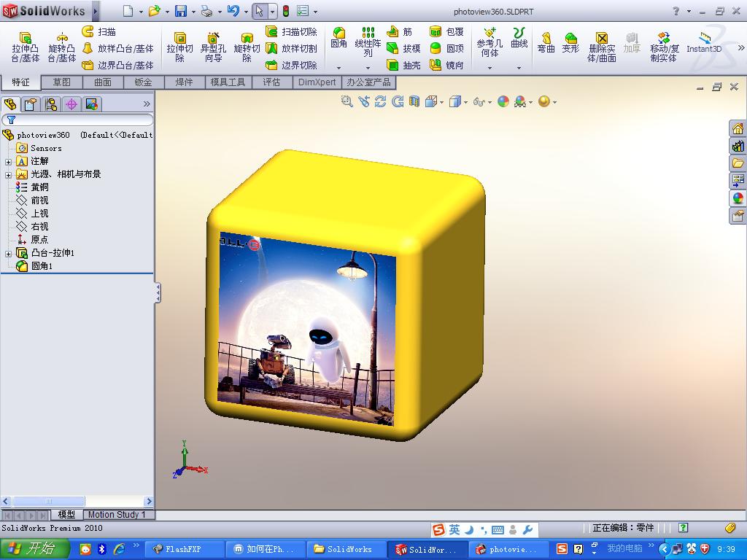Open the 曲线 curves tool
This screenshot has width=747, height=560.
519,38
